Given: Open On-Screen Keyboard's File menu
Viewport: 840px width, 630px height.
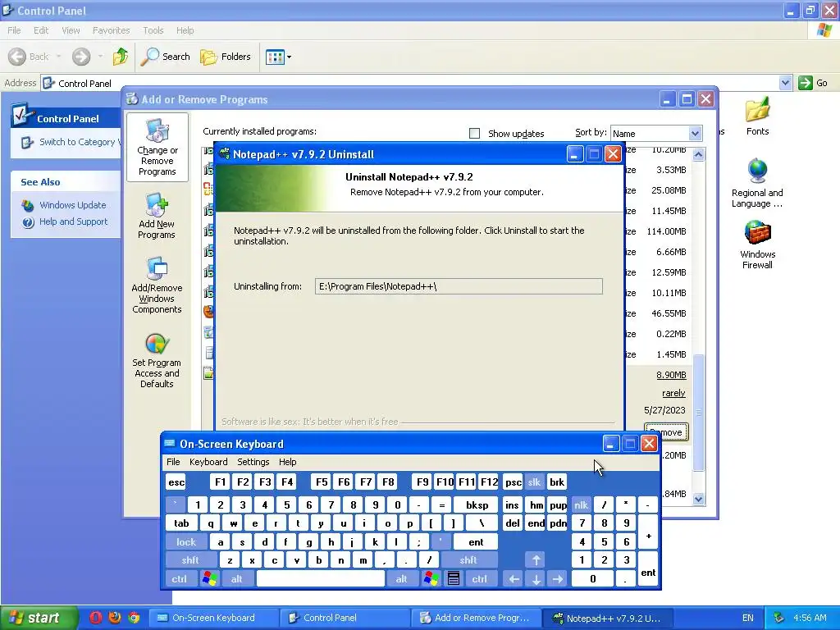Looking at the screenshot, I should tap(173, 462).
